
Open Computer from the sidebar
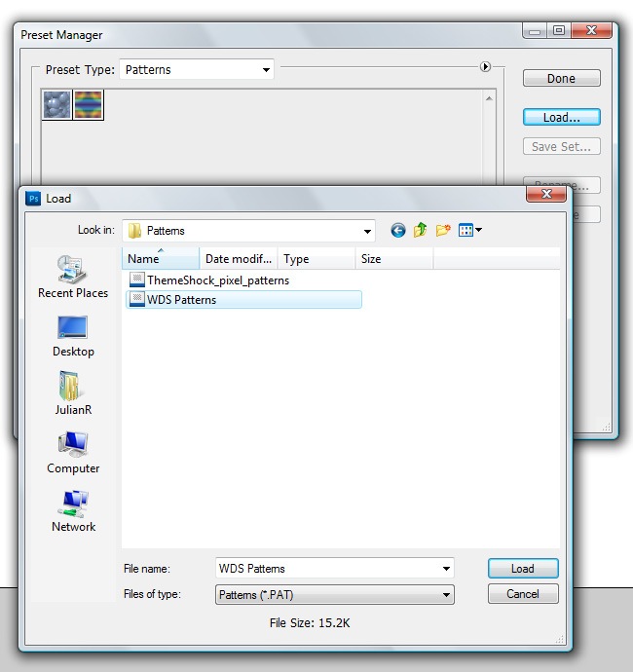click(73, 453)
